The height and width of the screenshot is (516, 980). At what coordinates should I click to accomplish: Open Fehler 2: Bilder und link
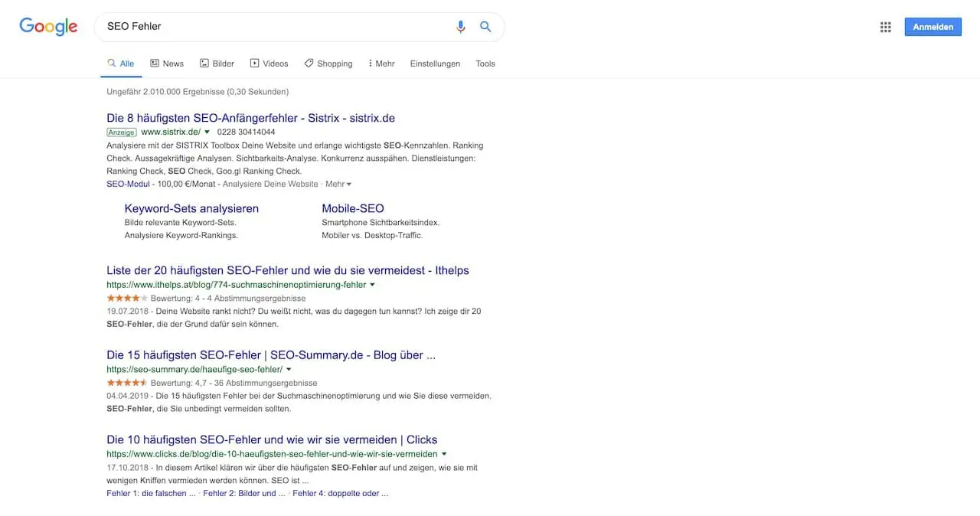244,493
